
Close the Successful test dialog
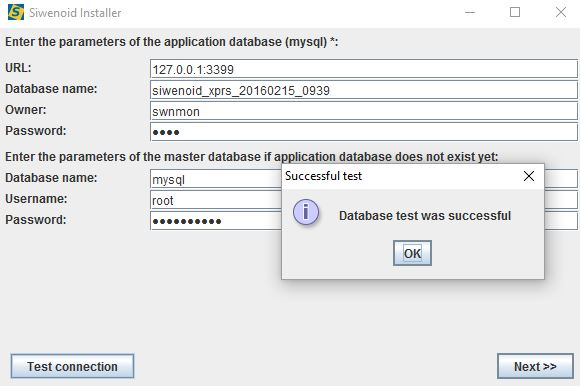coord(529,176)
